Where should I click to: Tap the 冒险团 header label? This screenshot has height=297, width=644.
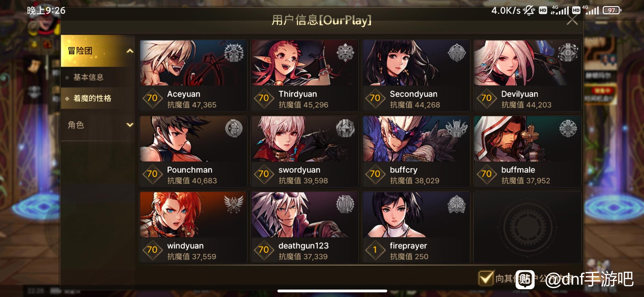coord(80,51)
